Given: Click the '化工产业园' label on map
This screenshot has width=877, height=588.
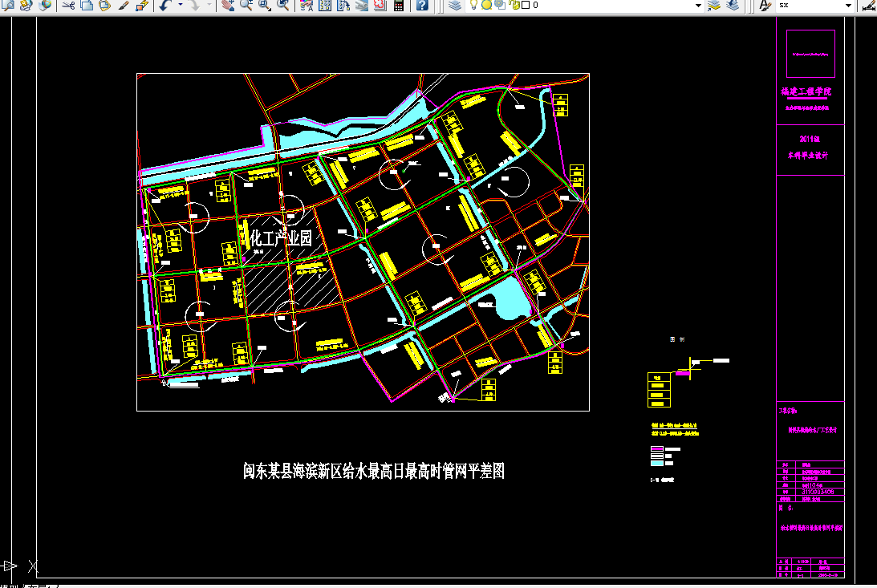Looking at the screenshot, I should pos(280,238).
